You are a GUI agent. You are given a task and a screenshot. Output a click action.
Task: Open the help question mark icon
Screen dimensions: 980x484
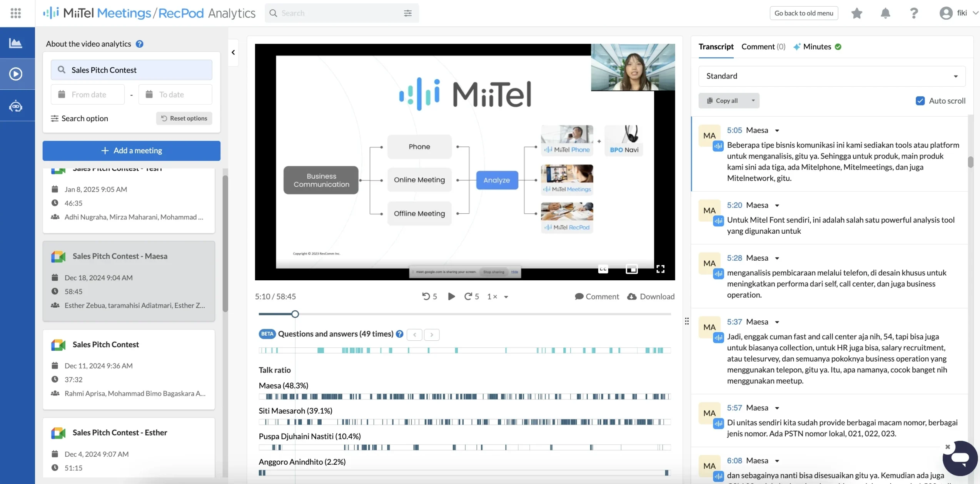pyautogui.click(x=914, y=13)
